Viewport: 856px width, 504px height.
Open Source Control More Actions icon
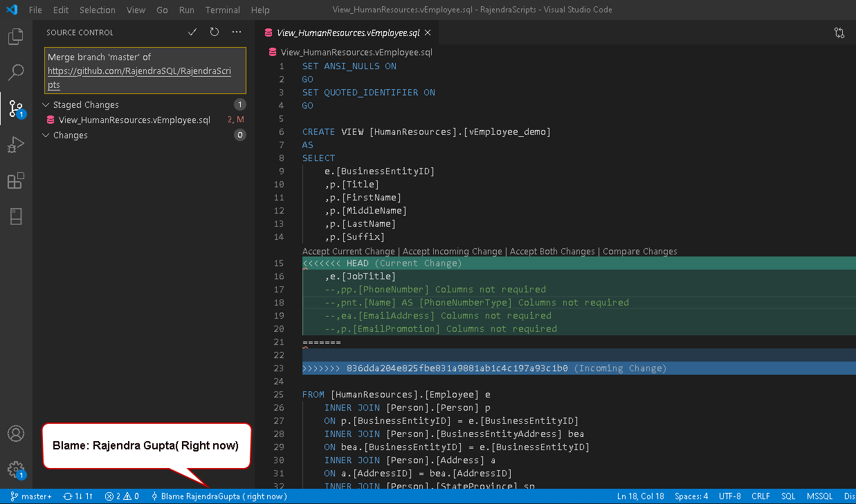pyautogui.click(x=236, y=32)
